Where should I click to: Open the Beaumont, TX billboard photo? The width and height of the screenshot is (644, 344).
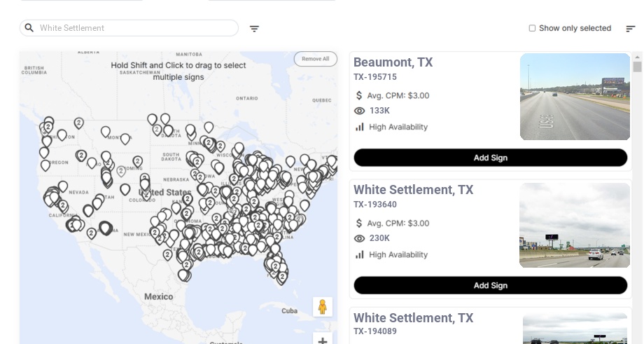(575, 97)
